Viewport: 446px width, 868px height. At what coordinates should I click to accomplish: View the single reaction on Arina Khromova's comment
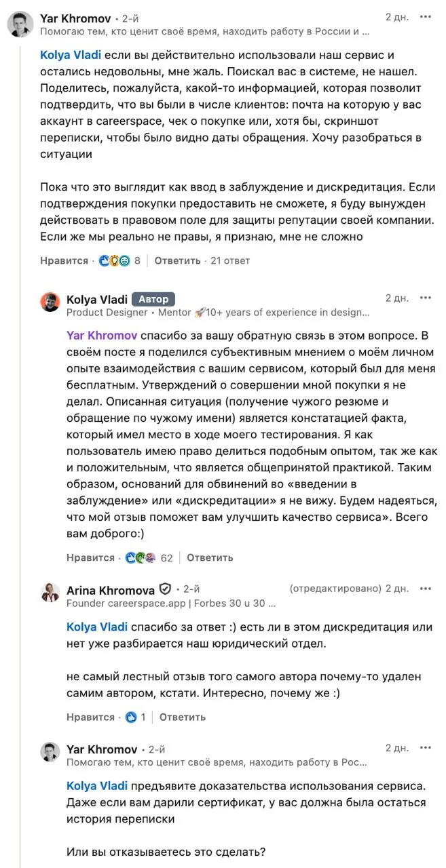(135, 717)
